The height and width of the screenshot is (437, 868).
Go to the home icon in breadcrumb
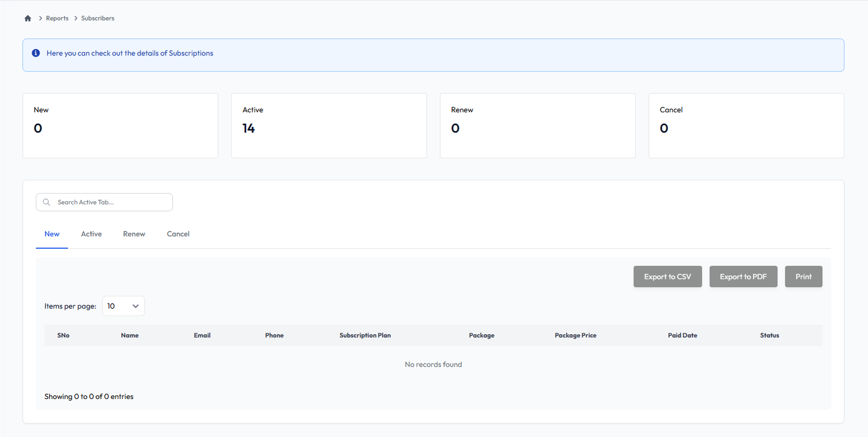[28, 18]
